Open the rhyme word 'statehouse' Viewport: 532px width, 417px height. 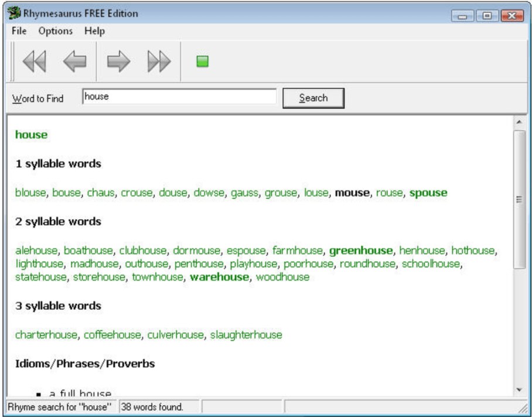tap(40, 277)
